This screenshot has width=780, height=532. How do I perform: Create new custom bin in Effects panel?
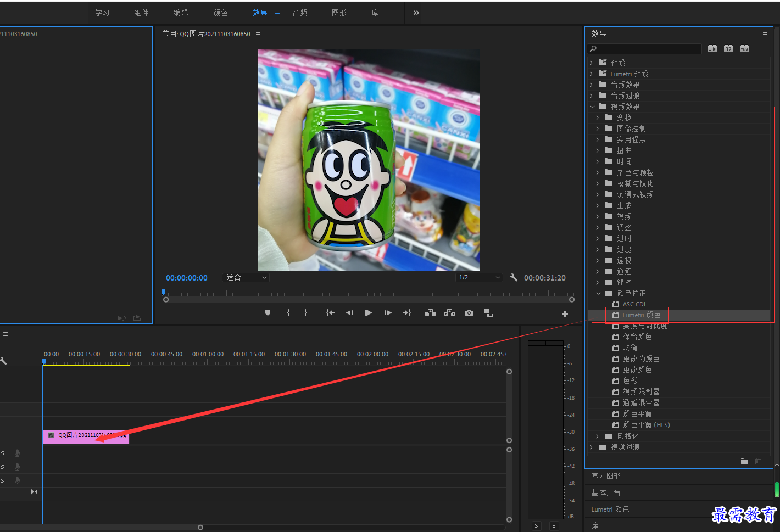click(744, 461)
